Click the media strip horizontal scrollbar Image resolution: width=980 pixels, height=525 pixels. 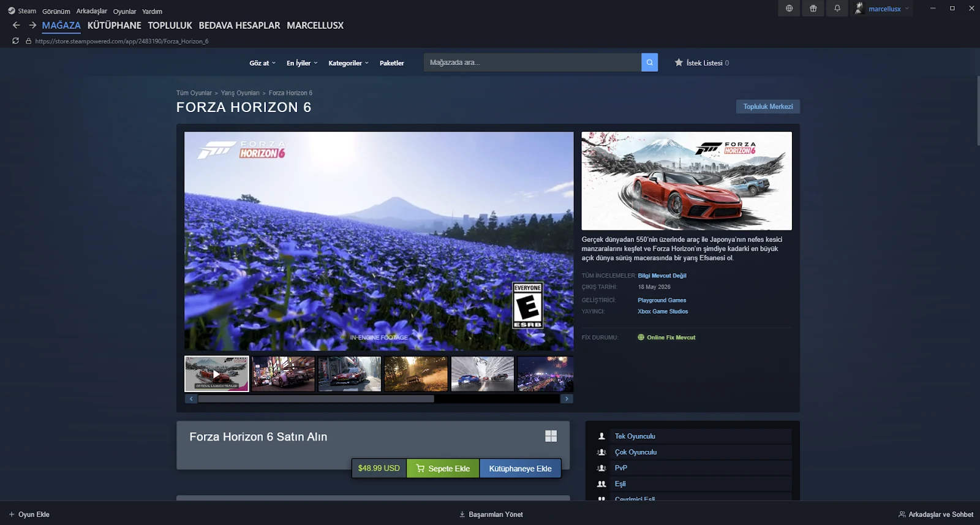(x=316, y=399)
